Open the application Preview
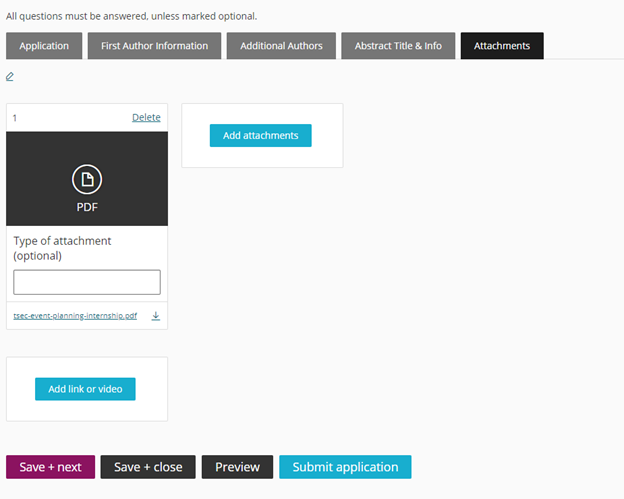624x499 pixels. [x=237, y=467]
